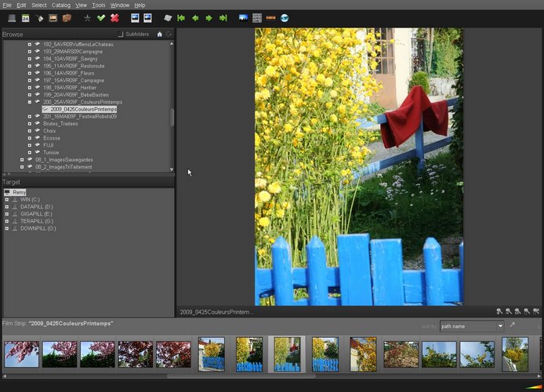Viewport: 544px width, 392px height.
Task: Click the home icon in Browse panel
Action: click(160, 34)
